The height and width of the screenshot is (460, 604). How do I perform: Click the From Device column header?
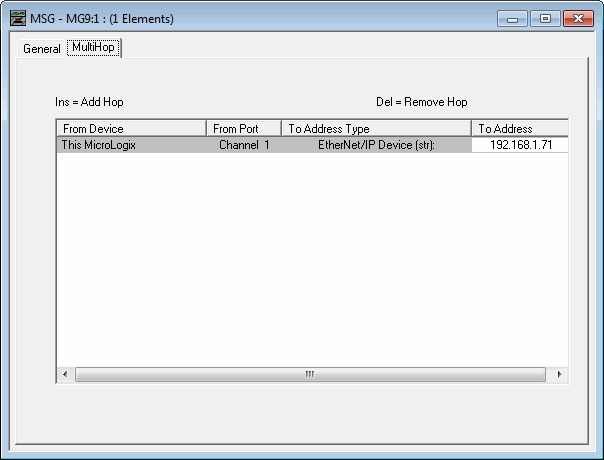[x=131, y=128]
